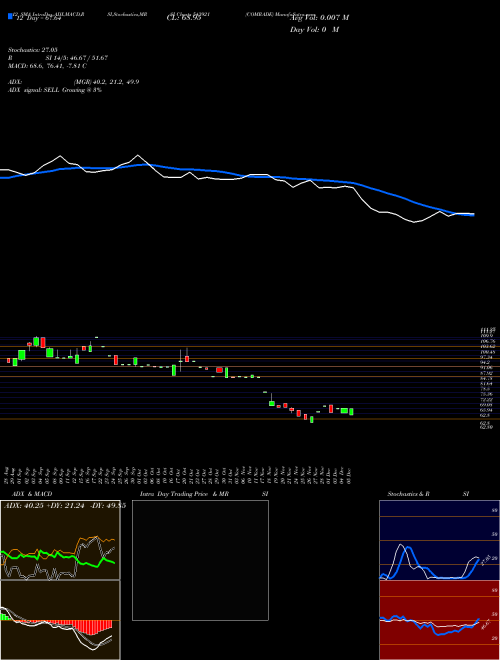Open the ADX indicator chart panel

(x=60, y=540)
